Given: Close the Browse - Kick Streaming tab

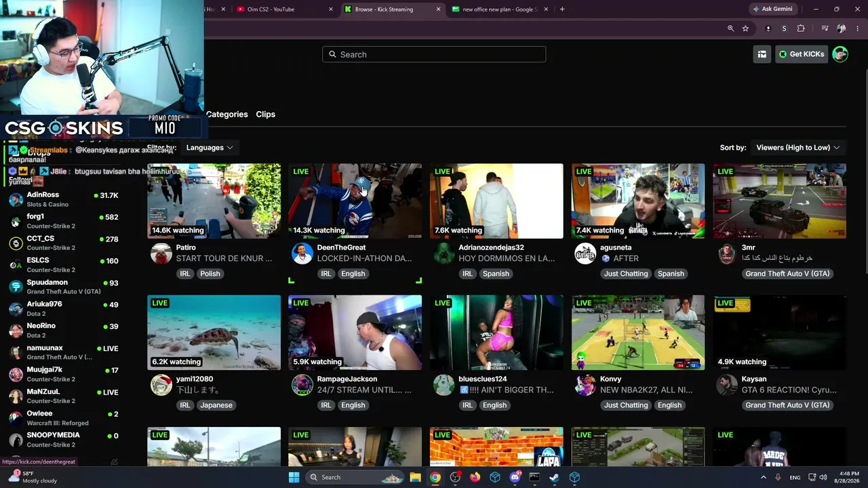Looking at the screenshot, I should [x=438, y=9].
